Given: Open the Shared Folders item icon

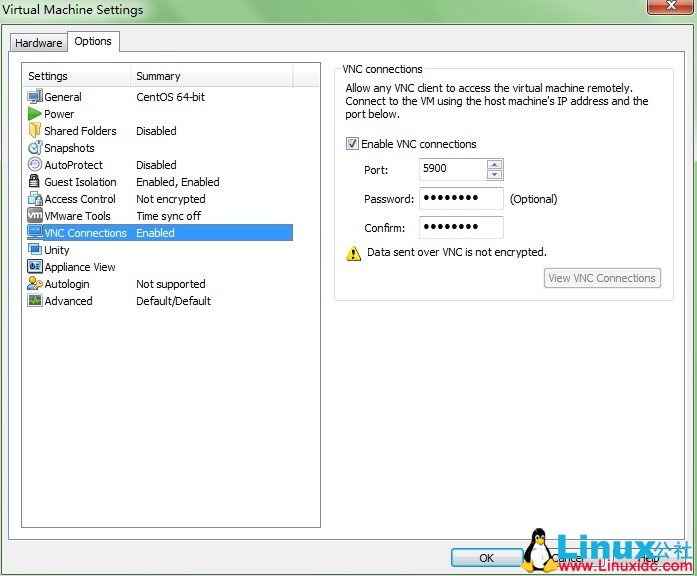Looking at the screenshot, I should 35,131.
